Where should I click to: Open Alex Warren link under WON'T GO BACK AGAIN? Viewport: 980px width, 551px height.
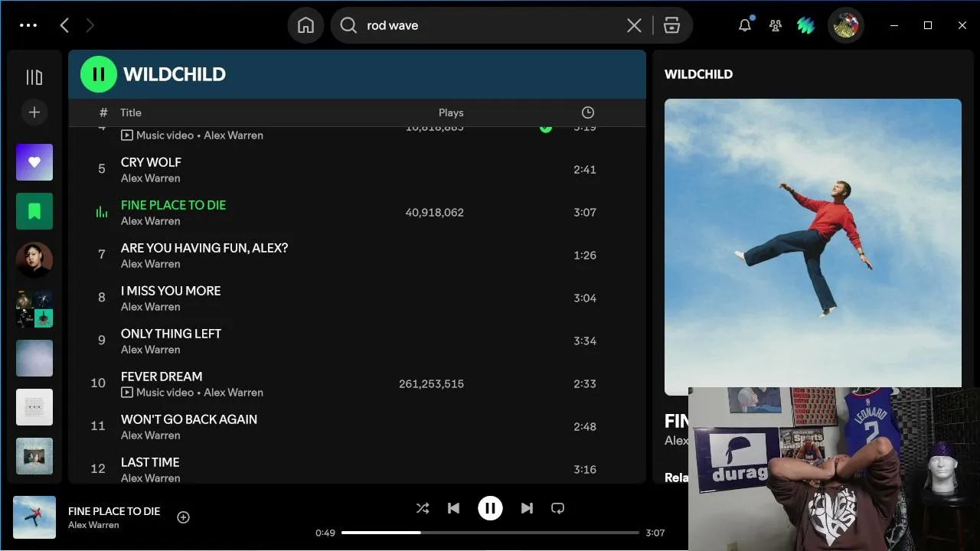pos(151,435)
